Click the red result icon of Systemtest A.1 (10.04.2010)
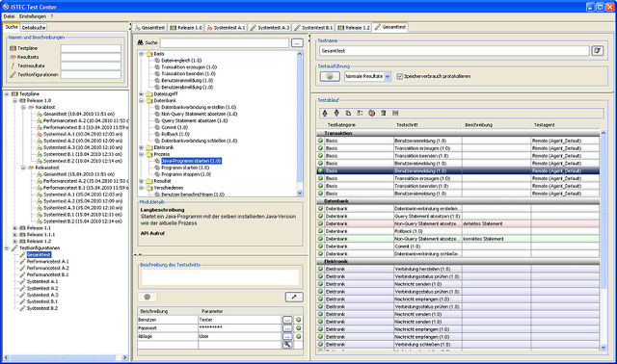Image resolution: width=617 pixels, height=364 pixels. (x=40, y=134)
